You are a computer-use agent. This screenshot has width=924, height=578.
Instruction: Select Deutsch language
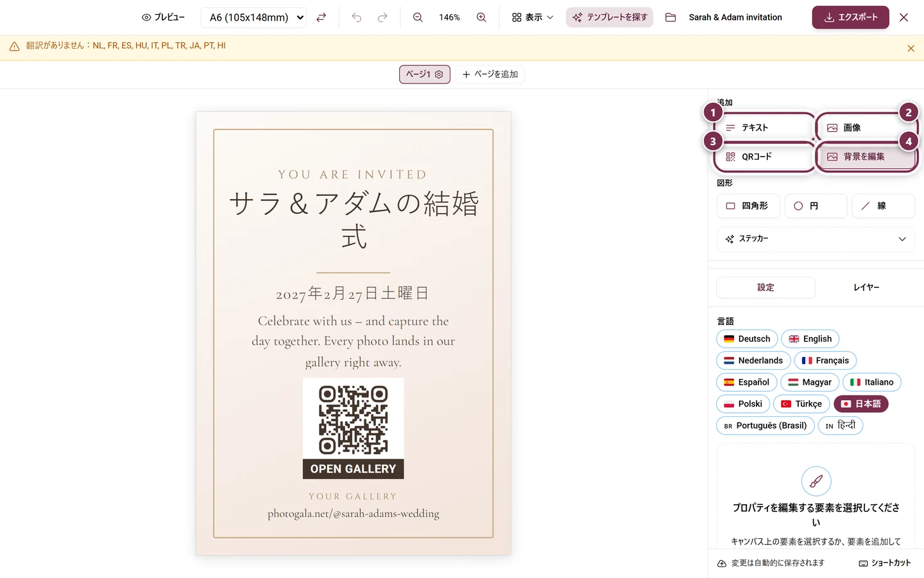coord(747,339)
